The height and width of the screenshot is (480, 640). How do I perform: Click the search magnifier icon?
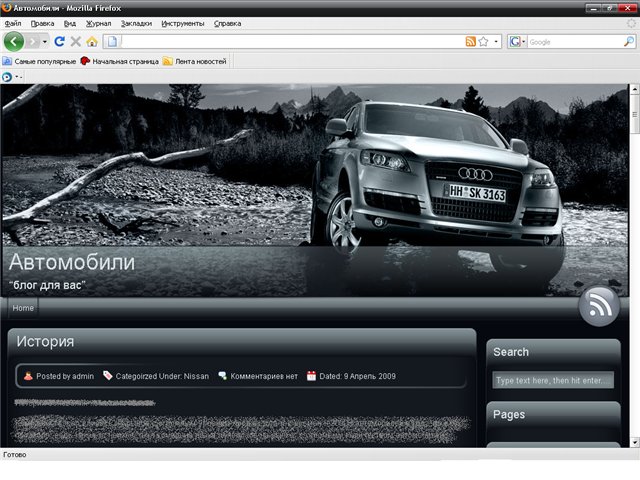pos(629,41)
